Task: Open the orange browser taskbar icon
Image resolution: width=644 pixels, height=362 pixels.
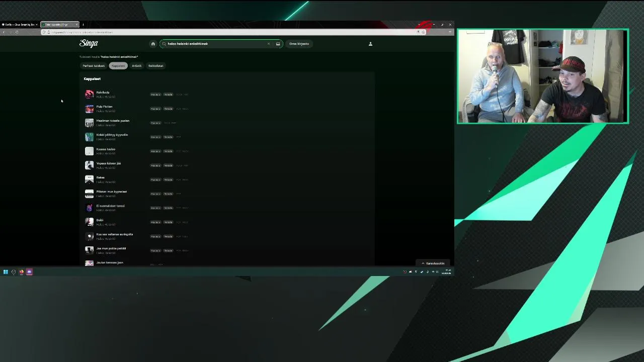Action: 22,272
